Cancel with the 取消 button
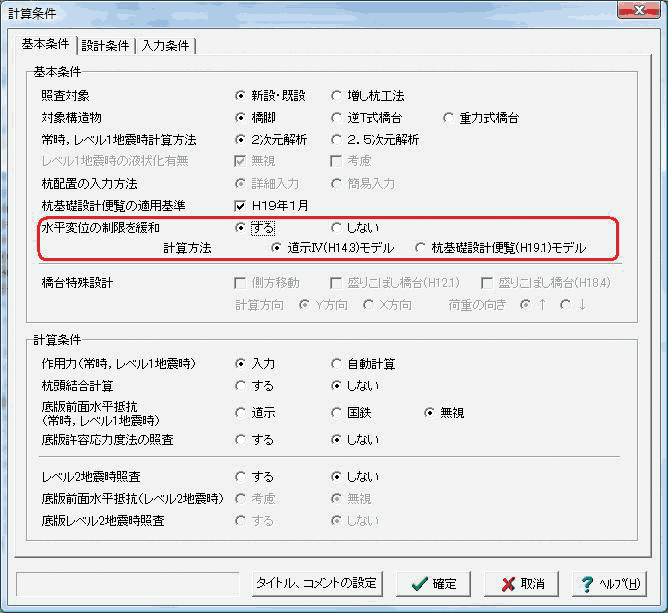 pos(521,583)
